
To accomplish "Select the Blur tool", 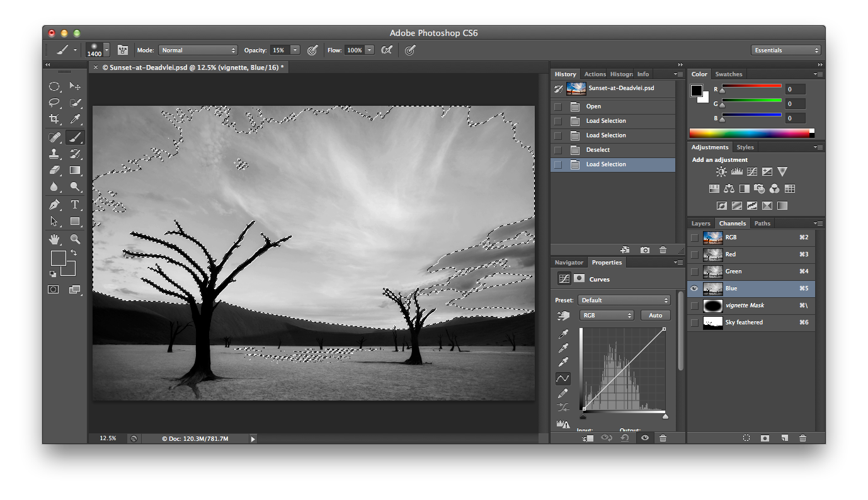I will point(55,186).
